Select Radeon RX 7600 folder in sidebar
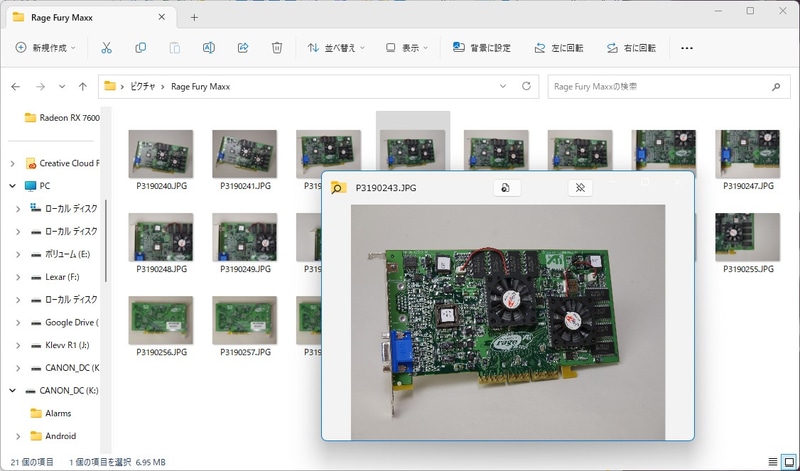 [x=61, y=118]
